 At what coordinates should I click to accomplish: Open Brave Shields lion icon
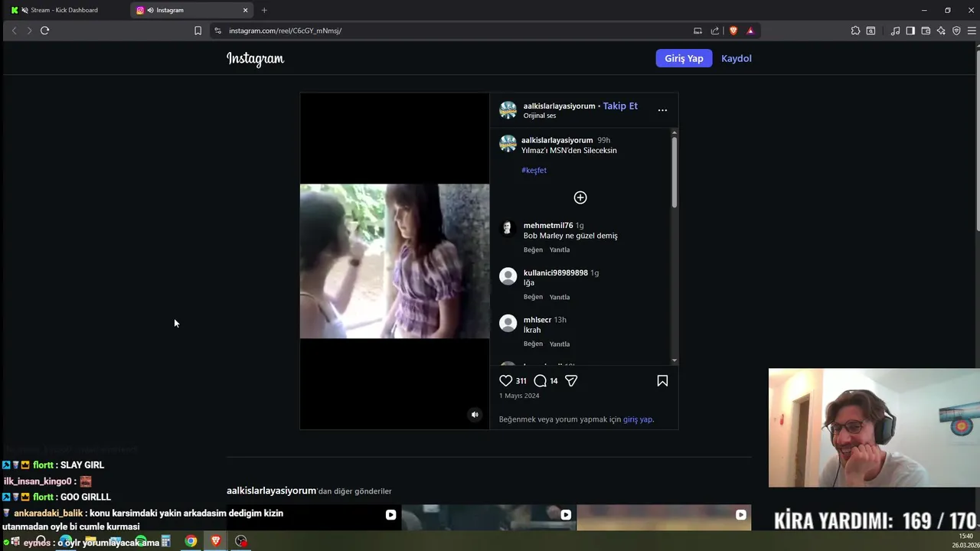(733, 31)
